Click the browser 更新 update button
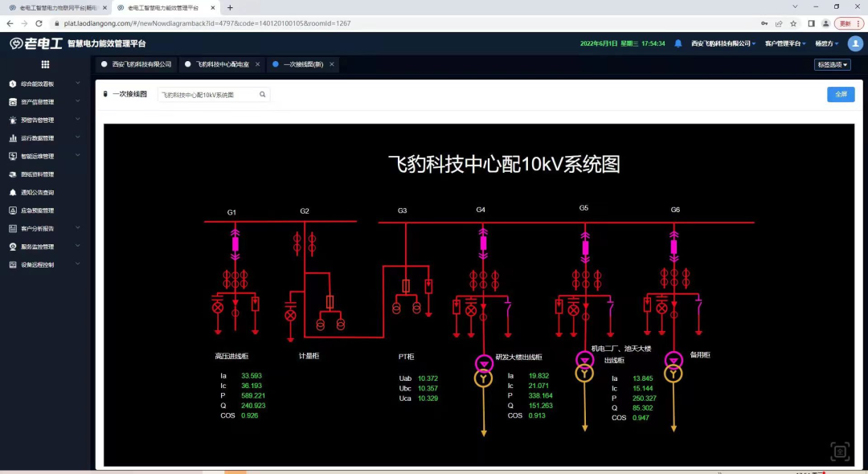Viewport: 868px width, 474px height. pos(849,23)
